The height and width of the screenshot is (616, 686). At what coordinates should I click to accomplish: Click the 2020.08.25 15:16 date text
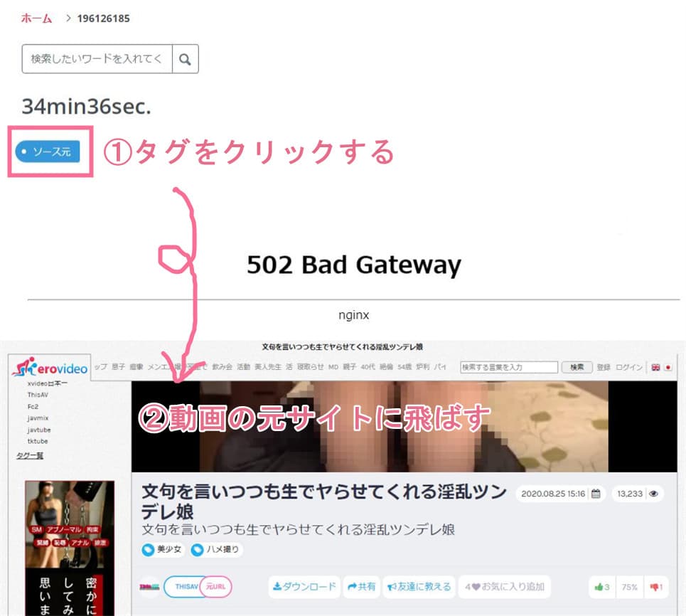[x=553, y=494]
